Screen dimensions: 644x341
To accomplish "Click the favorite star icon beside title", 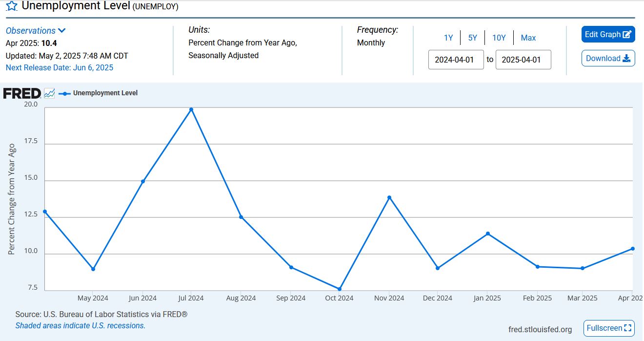I will pos(11,6).
